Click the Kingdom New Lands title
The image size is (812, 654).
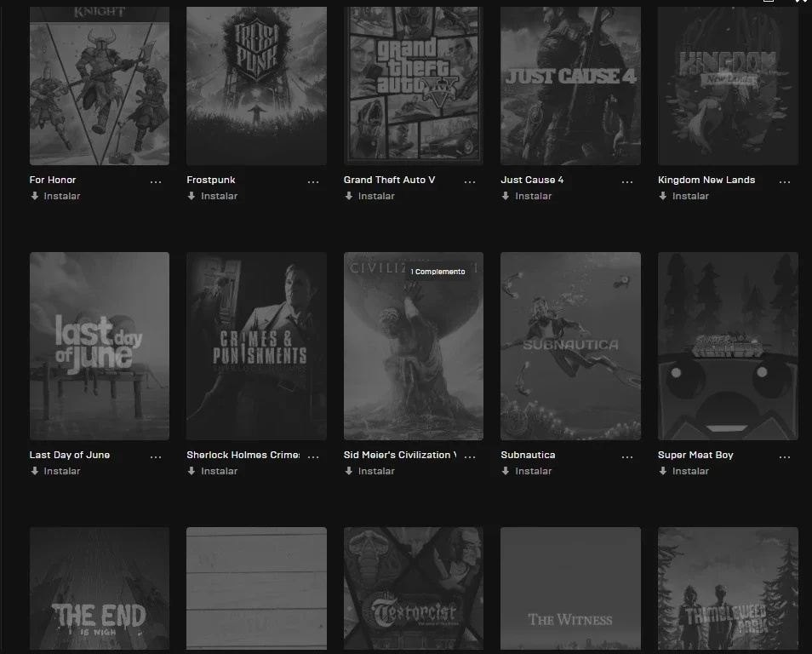(706, 180)
